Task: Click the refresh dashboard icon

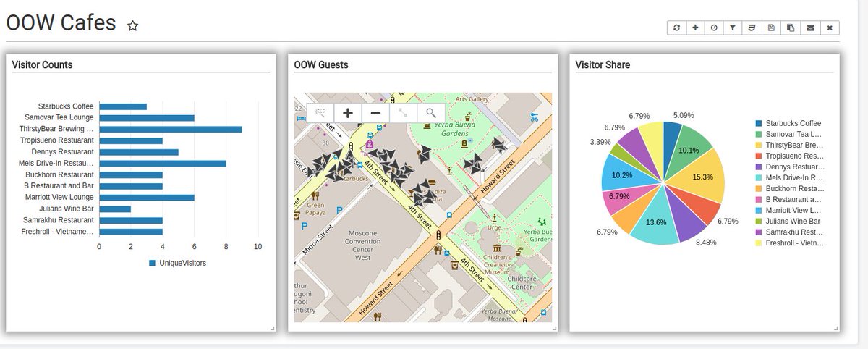Action: tap(676, 28)
